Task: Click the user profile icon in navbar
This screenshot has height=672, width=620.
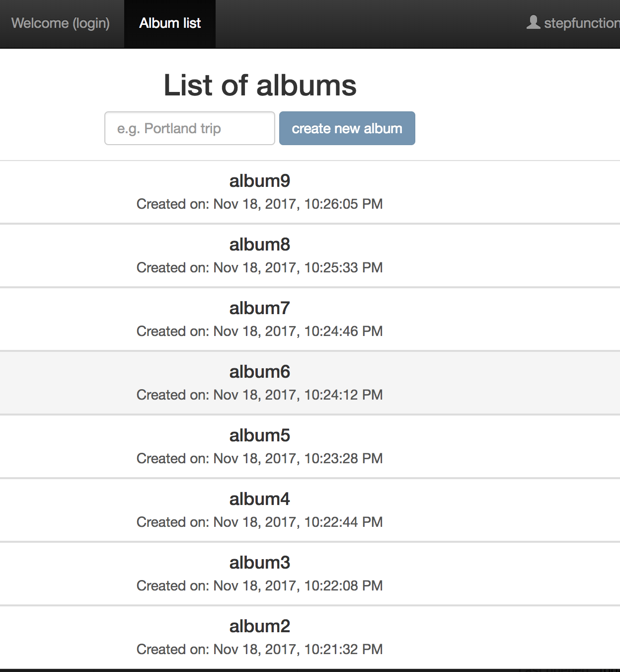Action: 533,22
